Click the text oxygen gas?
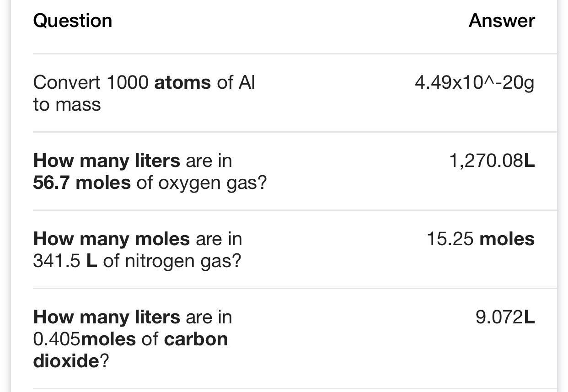 (212, 183)
